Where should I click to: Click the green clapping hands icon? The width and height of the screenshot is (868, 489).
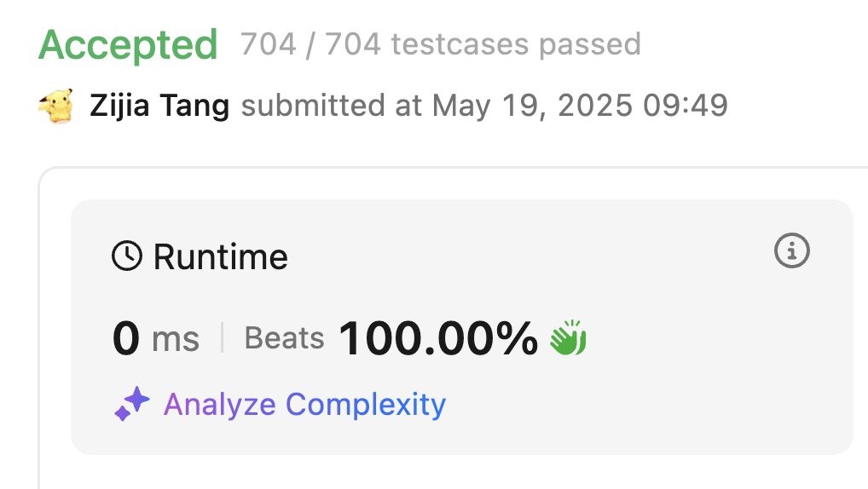coord(568,338)
